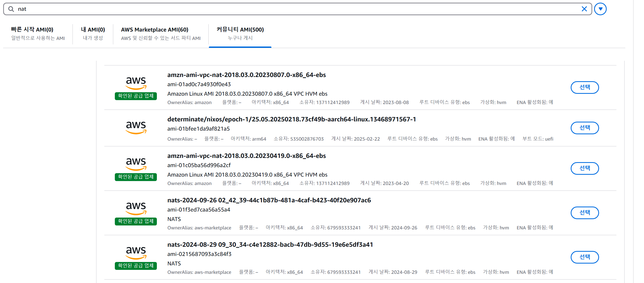Click AWS logo of 20230419 nat AMI

[136, 164]
